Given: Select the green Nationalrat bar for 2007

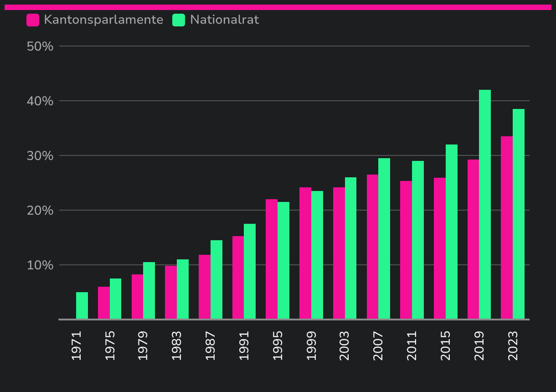Looking at the screenshot, I should [x=384, y=238].
